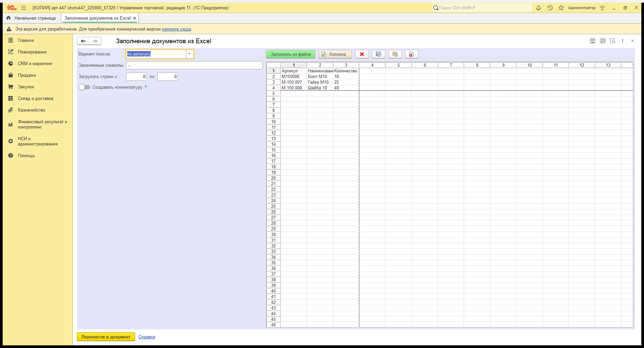Click the Загружать строки с start field
This screenshot has height=348, width=644.
(136, 77)
